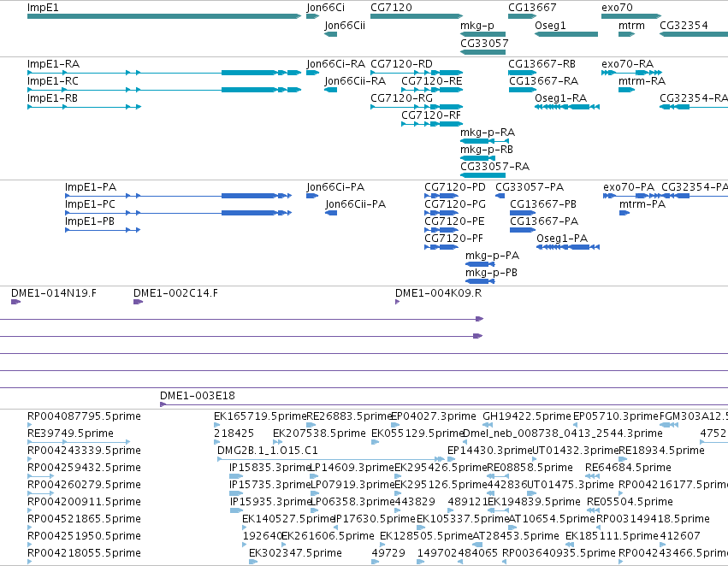This screenshot has width=728, height=566.
Task: Click transcript Oseg1-RA
Action: point(567,107)
